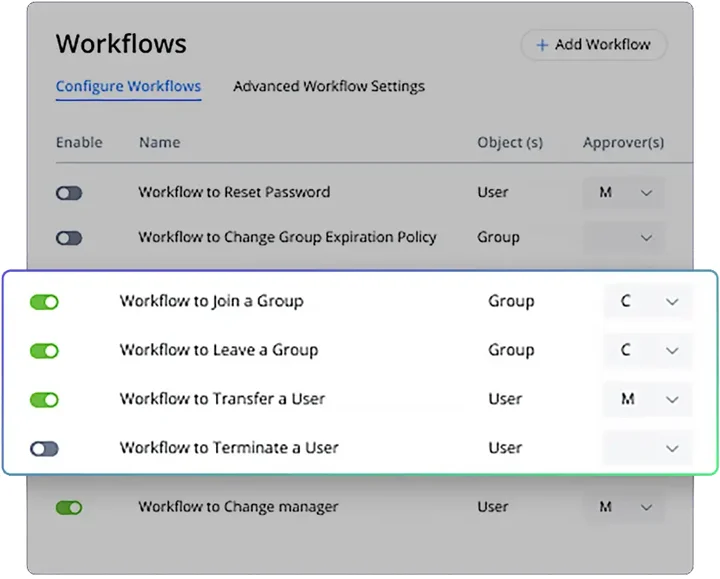Open approver dropdown for Group Expiration Policy
The width and height of the screenshot is (720, 579).
click(624, 237)
